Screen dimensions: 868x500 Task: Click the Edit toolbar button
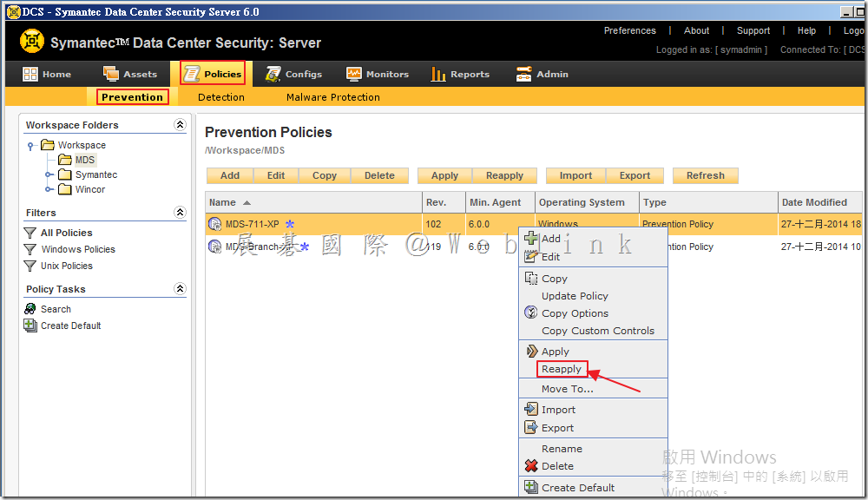tap(276, 175)
